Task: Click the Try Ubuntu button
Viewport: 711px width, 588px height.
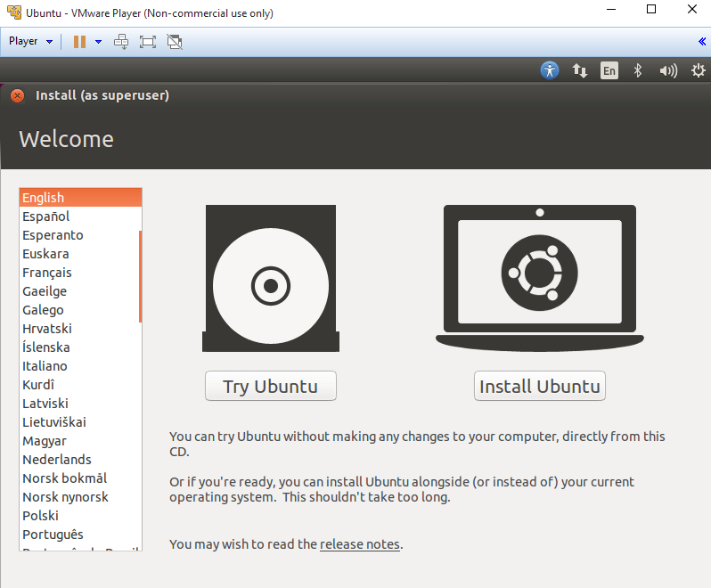Action: pyautogui.click(x=270, y=387)
